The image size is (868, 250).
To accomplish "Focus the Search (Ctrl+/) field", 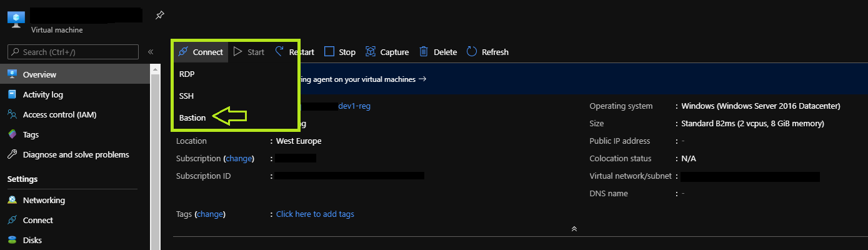I will [73, 52].
